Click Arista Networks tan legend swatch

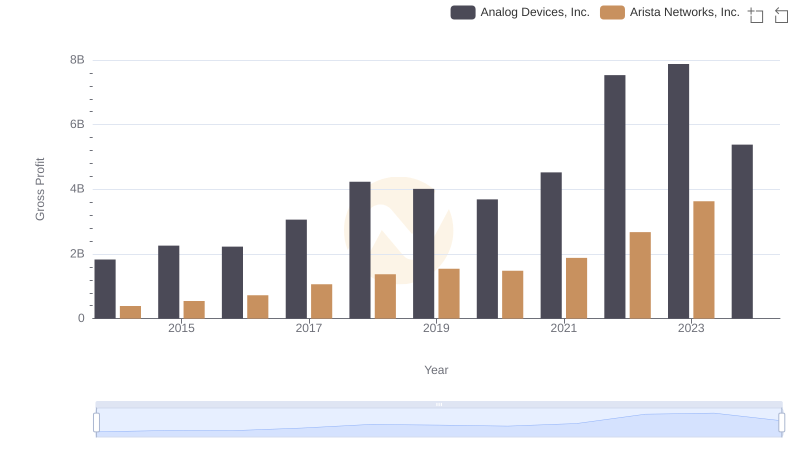[612, 12]
